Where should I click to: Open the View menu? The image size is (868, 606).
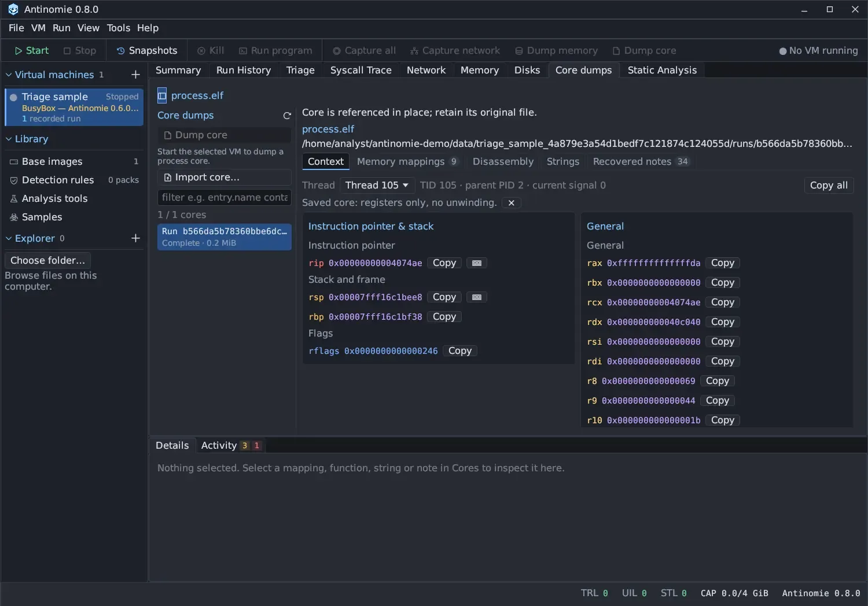(x=89, y=28)
